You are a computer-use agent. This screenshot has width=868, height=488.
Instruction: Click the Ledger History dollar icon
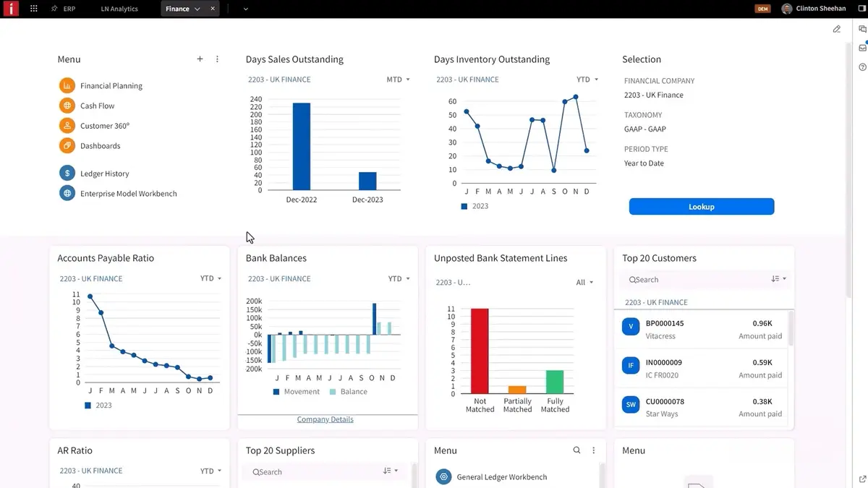[67, 174]
